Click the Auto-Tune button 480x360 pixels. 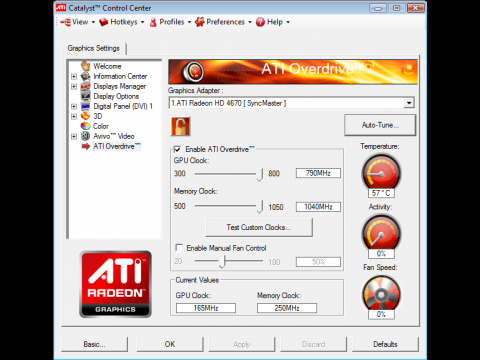coord(380,125)
